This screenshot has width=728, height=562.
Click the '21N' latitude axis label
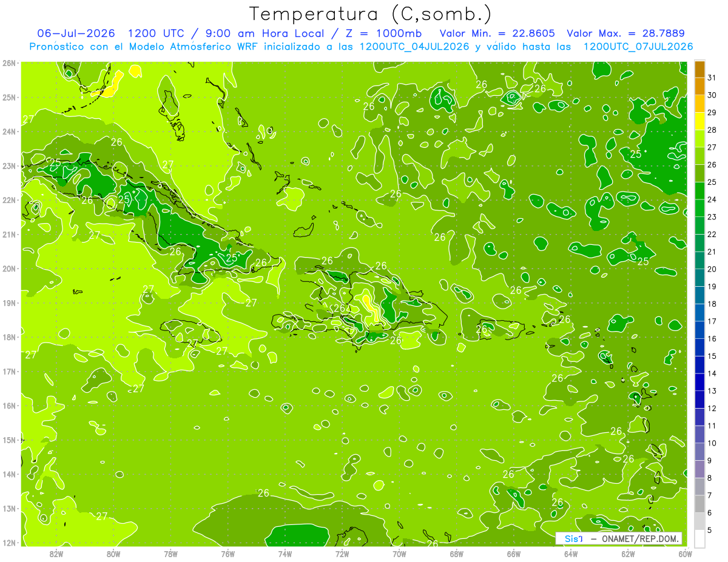point(8,234)
